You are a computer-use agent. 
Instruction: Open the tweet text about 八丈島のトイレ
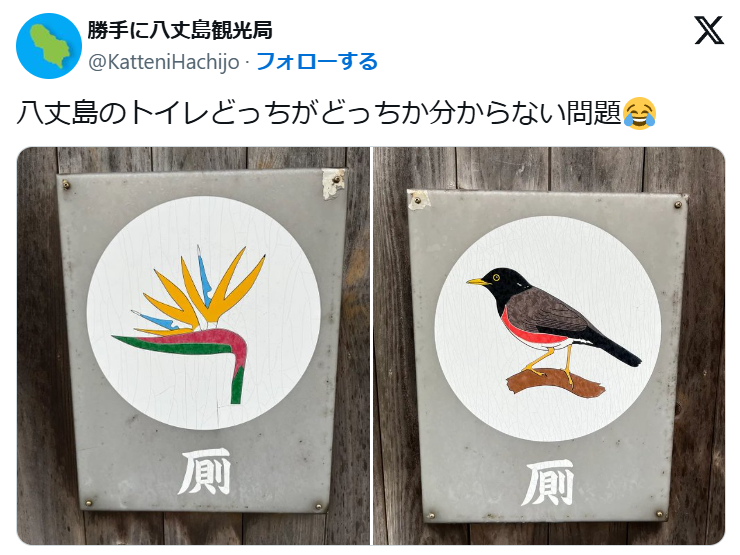pos(319,114)
